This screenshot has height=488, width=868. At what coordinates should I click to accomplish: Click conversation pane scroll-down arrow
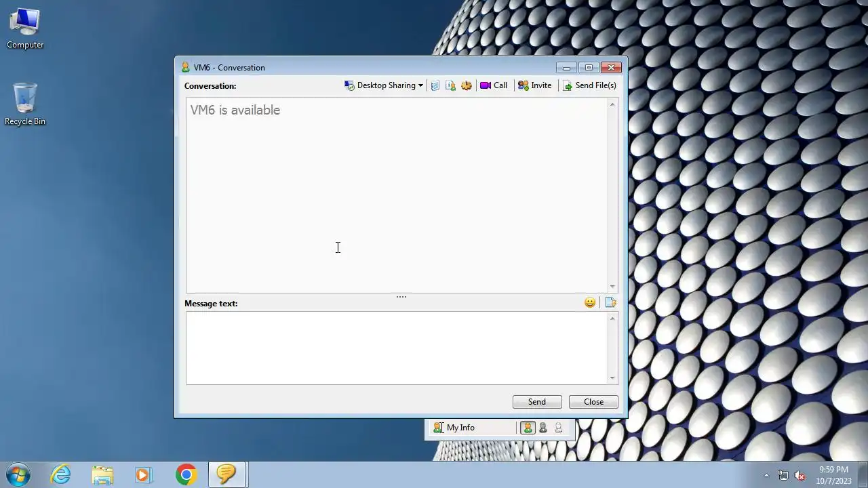[x=612, y=287]
